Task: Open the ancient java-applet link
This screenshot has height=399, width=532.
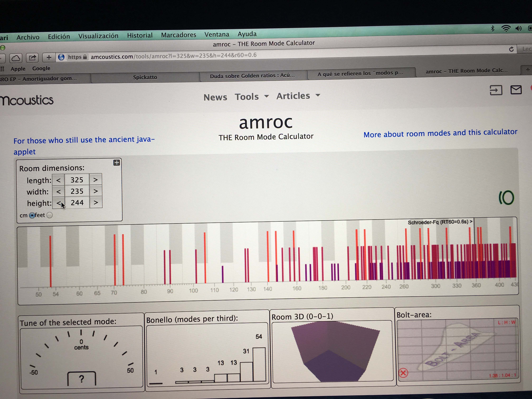Action: 84,146
